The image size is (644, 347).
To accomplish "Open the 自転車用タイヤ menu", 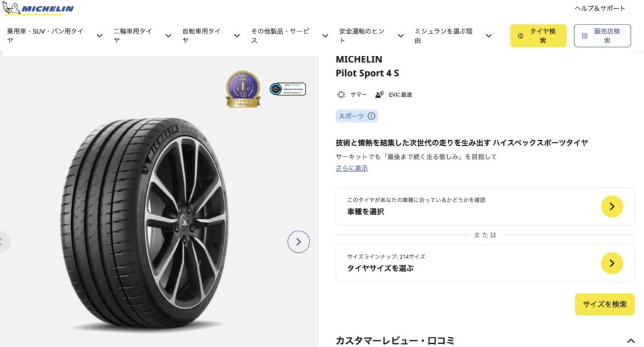I will [201, 35].
